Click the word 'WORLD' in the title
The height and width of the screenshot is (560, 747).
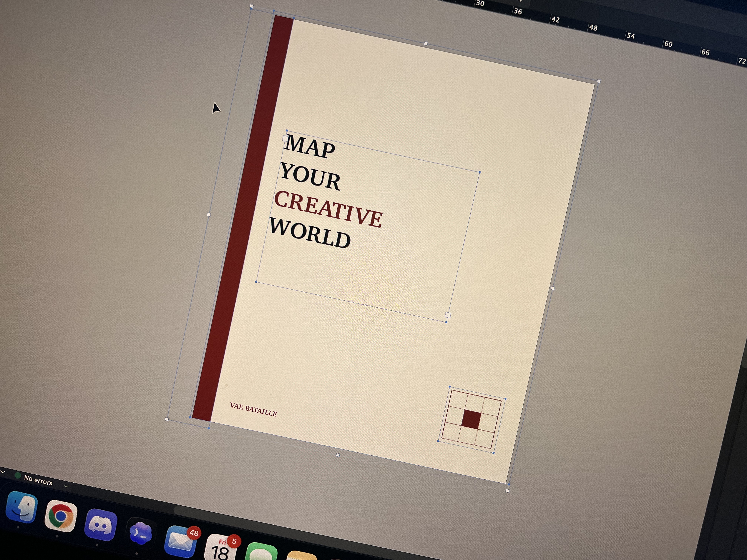(x=310, y=233)
